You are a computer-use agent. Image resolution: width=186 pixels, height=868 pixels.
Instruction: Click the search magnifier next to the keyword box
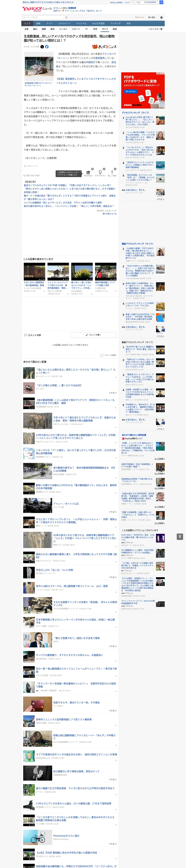click(66, 17)
